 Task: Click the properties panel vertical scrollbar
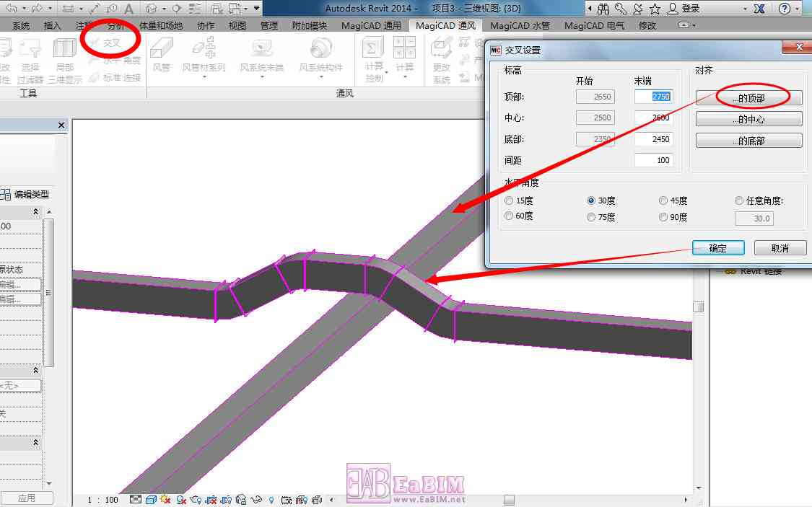click(49, 292)
